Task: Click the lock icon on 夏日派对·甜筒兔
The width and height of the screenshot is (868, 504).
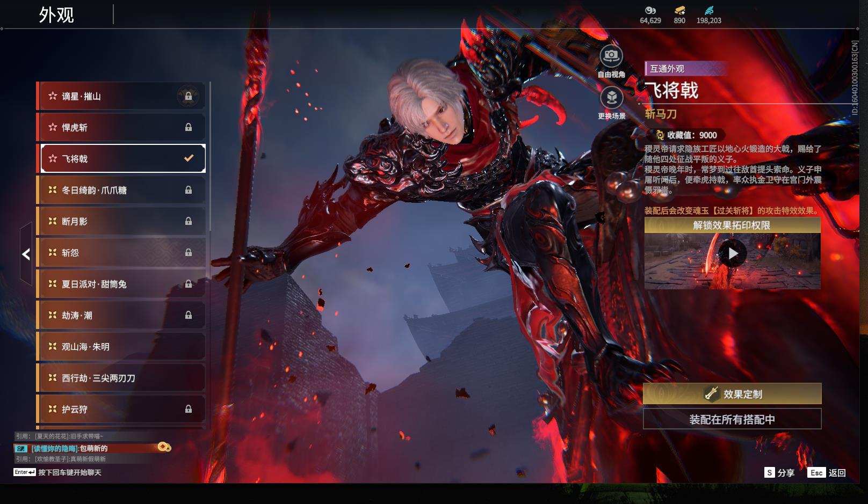Action: pyautogui.click(x=189, y=284)
